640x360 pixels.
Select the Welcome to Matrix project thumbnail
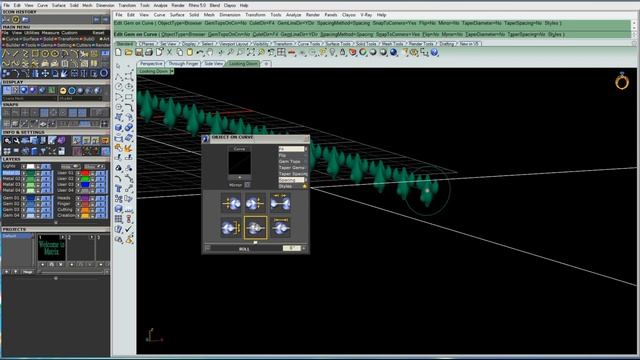click(51, 247)
